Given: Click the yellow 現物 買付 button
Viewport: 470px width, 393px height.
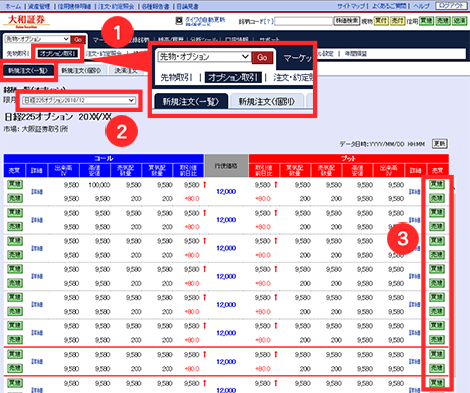Looking at the screenshot, I should pos(381,21).
